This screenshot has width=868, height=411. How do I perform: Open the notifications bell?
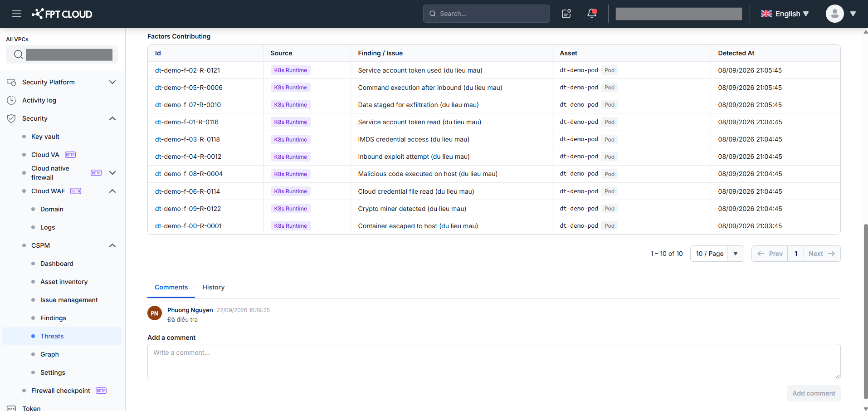592,14
